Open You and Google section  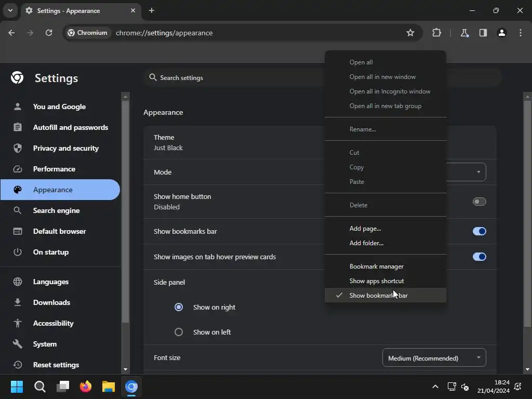[60, 107]
